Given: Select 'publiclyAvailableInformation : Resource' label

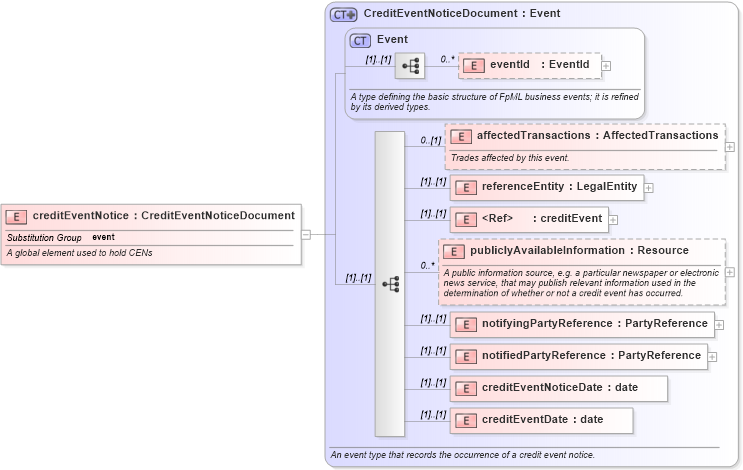Looking at the screenshot, I should (580, 251).
